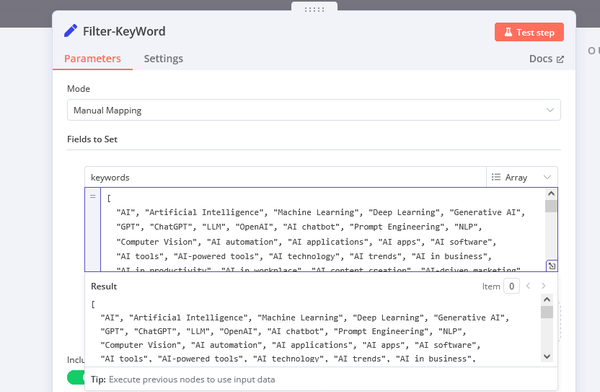Click the expression equals icon beside the editor
Viewport: 600px width, 392px height.
click(93, 197)
